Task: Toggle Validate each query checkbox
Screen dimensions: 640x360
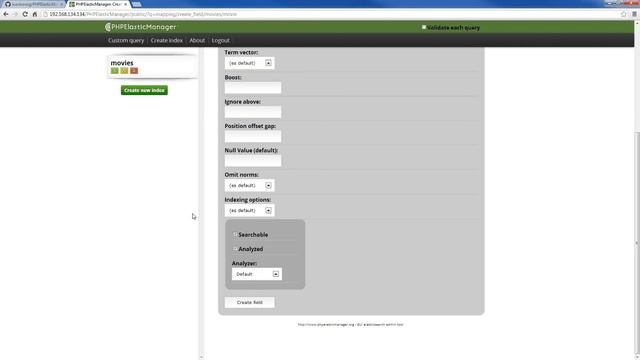Action: click(x=424, y=27)
